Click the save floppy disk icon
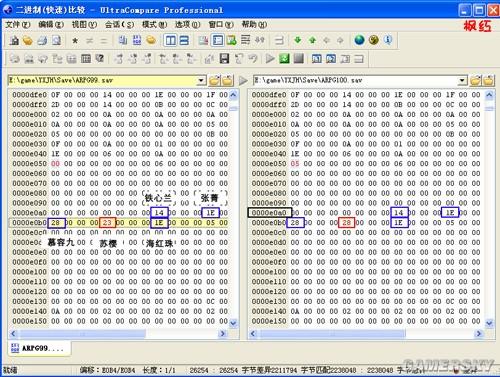This screenshot has width=500, height=377. [x=224, y=59]
